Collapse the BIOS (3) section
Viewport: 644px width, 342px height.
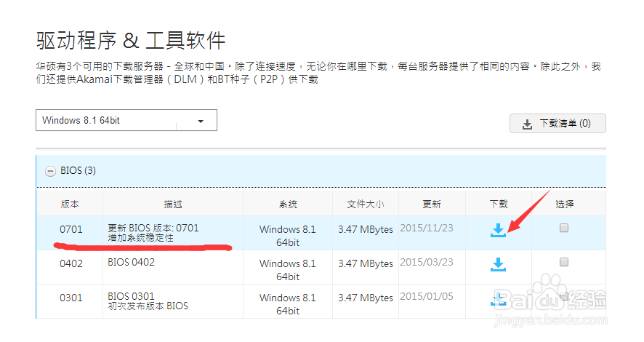click(50, 171)
